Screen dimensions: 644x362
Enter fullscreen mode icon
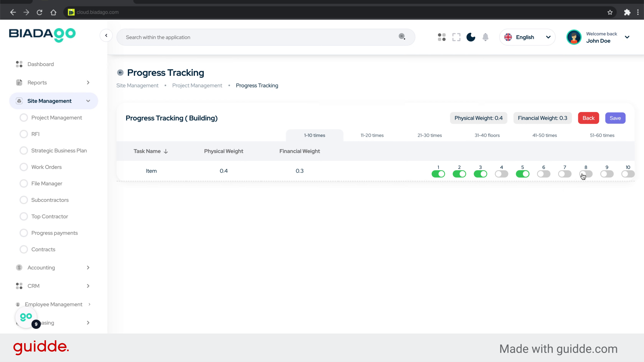pos(456,37)
